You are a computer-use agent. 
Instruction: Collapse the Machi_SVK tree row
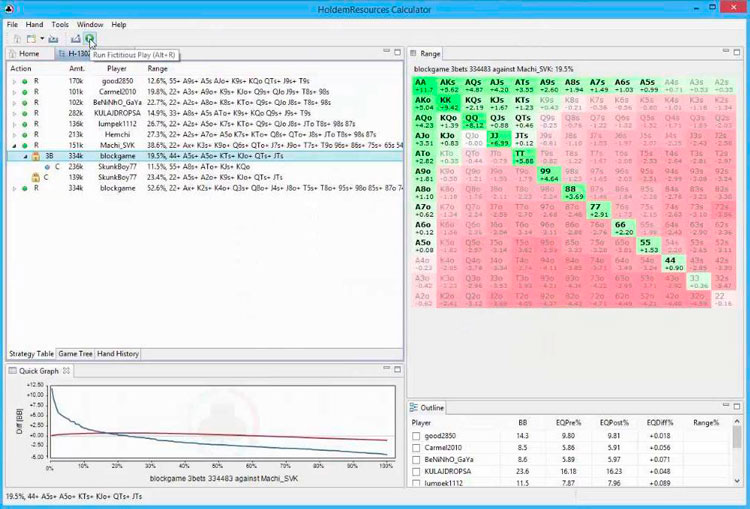pos(13,145)
